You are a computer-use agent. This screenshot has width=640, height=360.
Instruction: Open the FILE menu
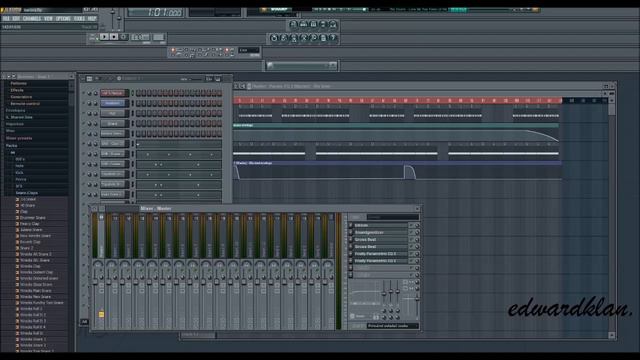(x=6, y=18)
